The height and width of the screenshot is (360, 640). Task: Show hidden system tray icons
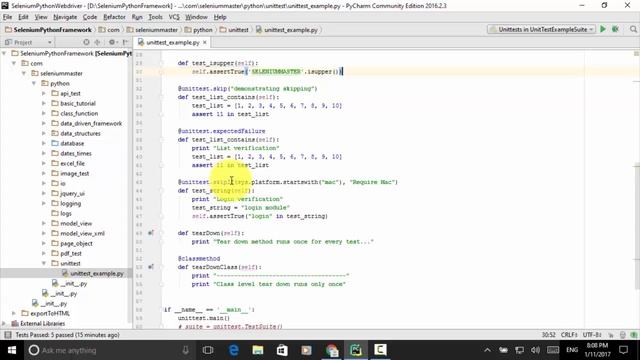tap(487, 350)
